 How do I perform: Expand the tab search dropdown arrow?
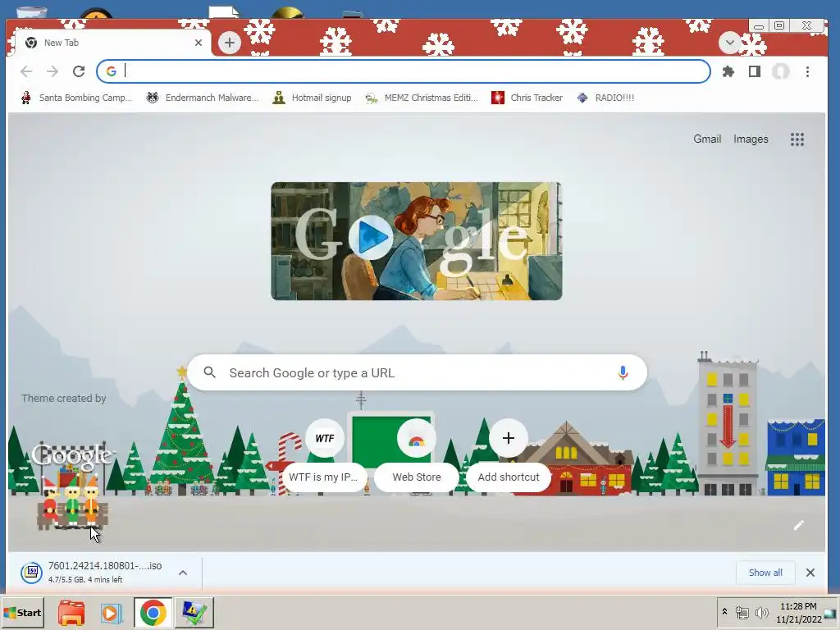tap(729, 43)
